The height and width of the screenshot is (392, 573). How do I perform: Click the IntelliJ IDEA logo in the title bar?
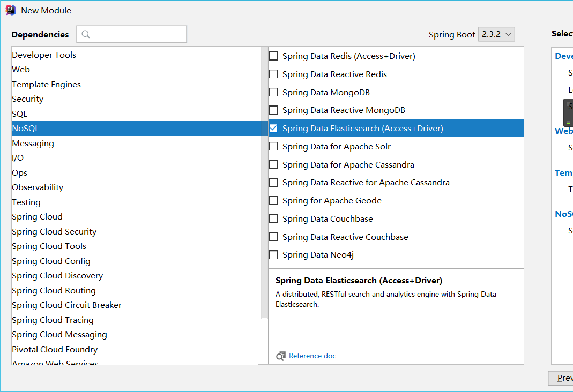tap(11, 10)
